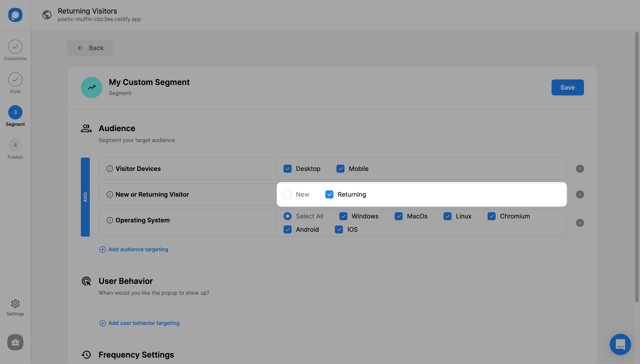Open the chat support bubble

tap(620, 344)
